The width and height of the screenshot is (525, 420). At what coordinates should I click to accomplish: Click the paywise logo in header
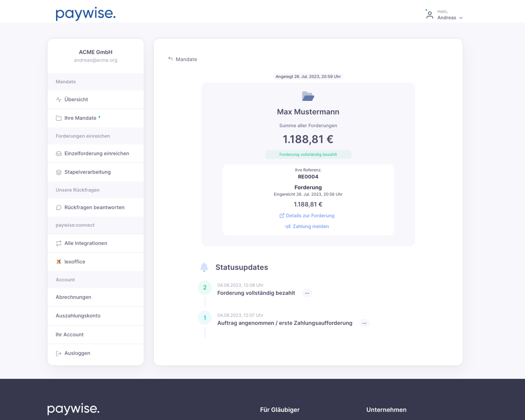85,13
